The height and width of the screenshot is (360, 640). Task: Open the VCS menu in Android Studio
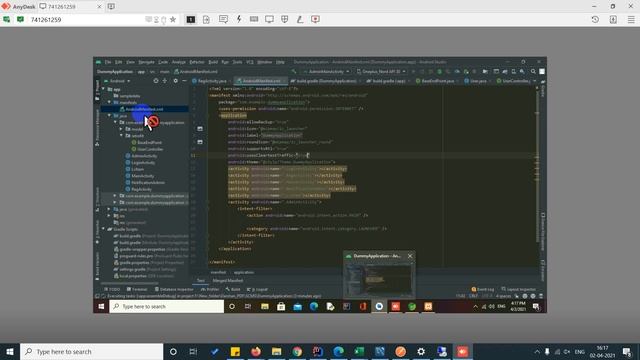[x=250, y=62]
